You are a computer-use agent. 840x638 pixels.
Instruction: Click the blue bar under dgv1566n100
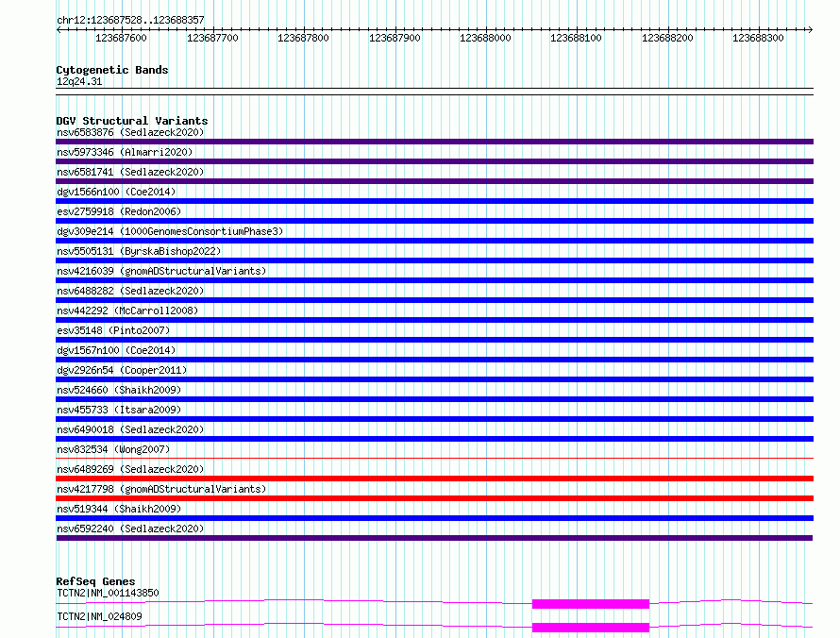434,201
